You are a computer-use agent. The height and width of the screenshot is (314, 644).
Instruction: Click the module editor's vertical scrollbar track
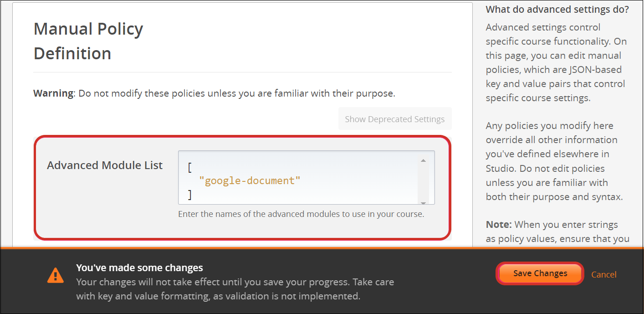click(423, 182)
